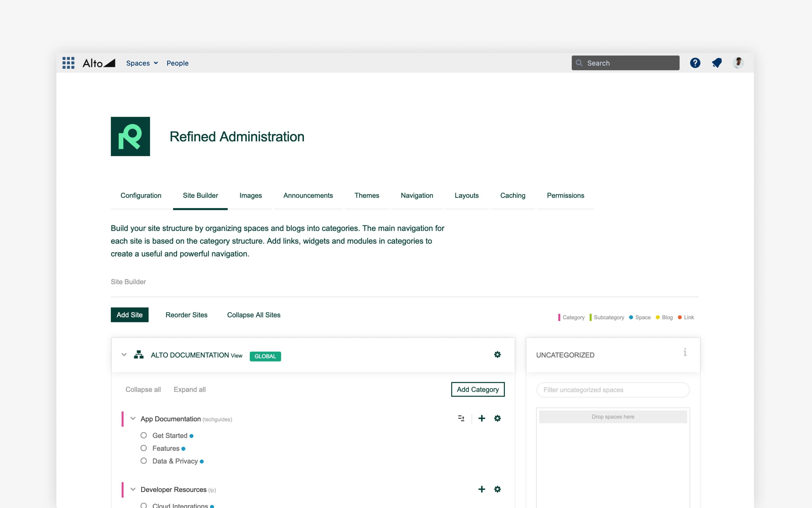Click the Collapse all link
This screenshot has height=508, width=812.
pyautogui.click(x=143, y=389)
